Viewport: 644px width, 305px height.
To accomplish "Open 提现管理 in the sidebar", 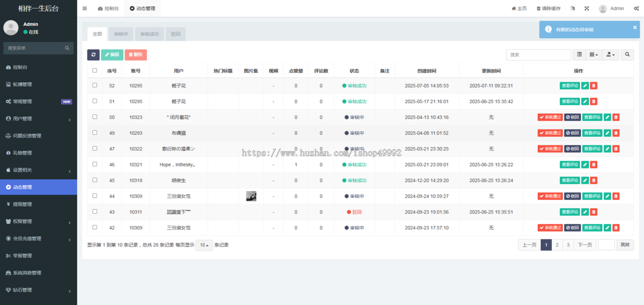I will 39,204.
